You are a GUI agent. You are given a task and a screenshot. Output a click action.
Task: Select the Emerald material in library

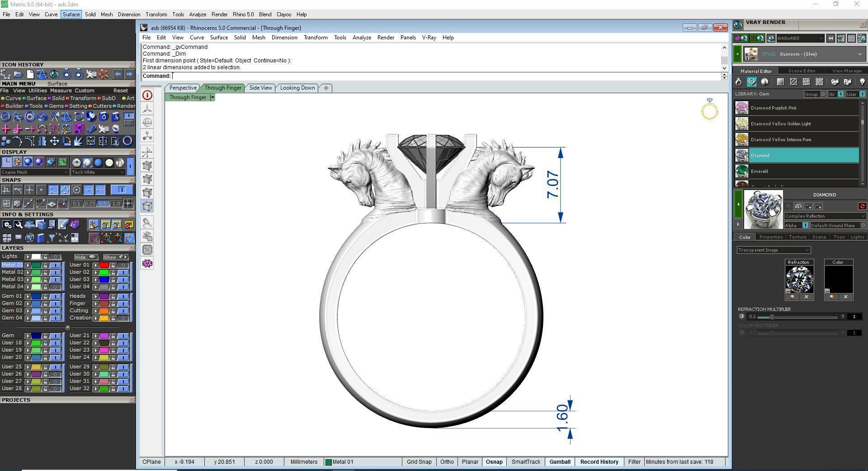pyautogui.click(x=797, y=171)
